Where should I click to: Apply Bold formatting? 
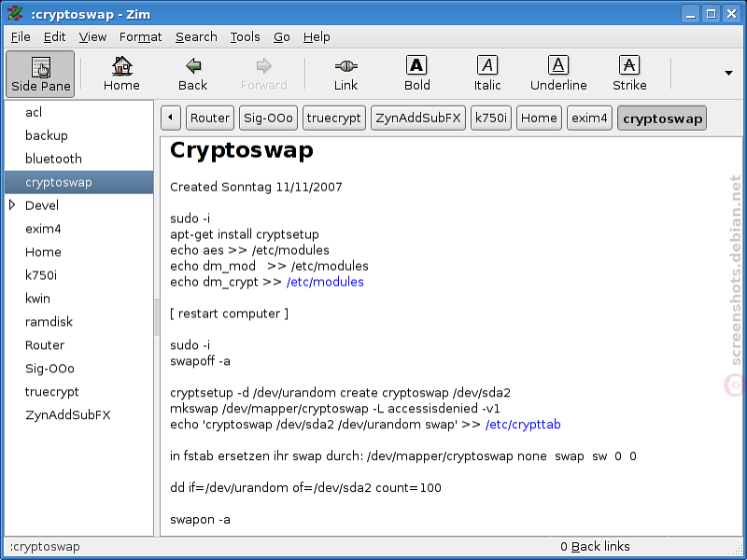pos(416,74)
